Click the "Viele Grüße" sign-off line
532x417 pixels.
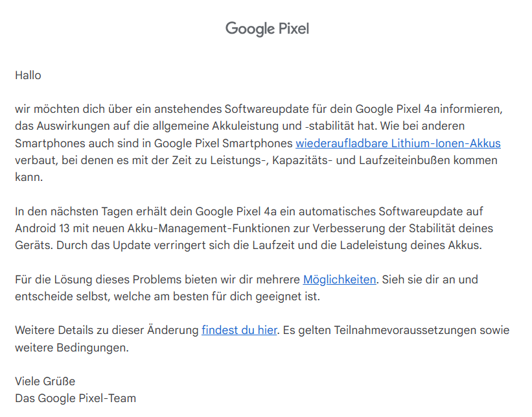(x=45, y=381)
